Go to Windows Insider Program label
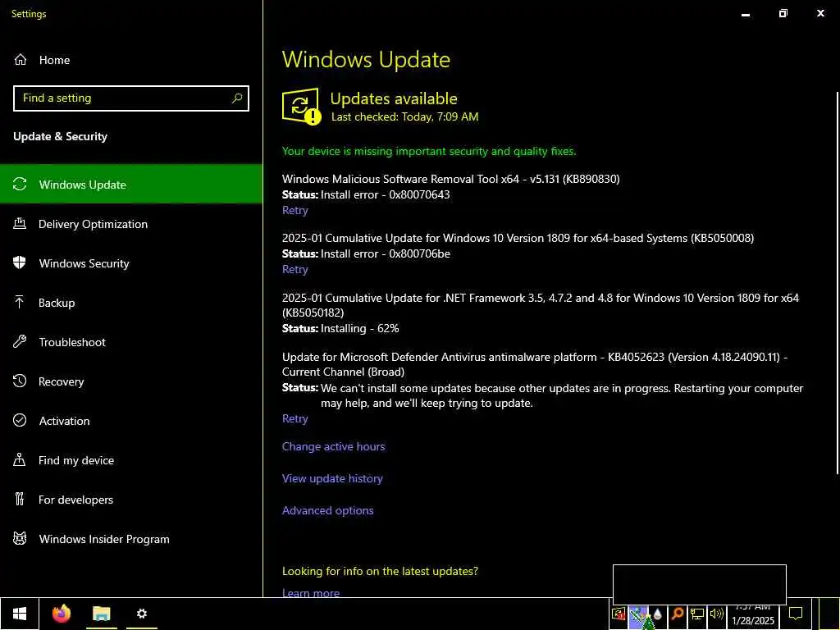 (x=104, y=539)
